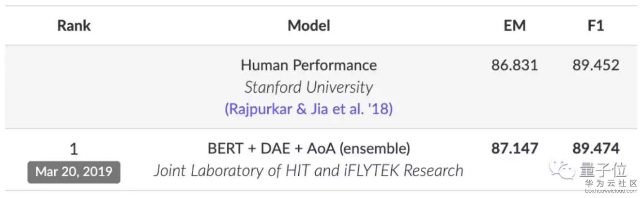
Task: Click the empty rank cell beside Human Performance
Action: coord(74,87)
